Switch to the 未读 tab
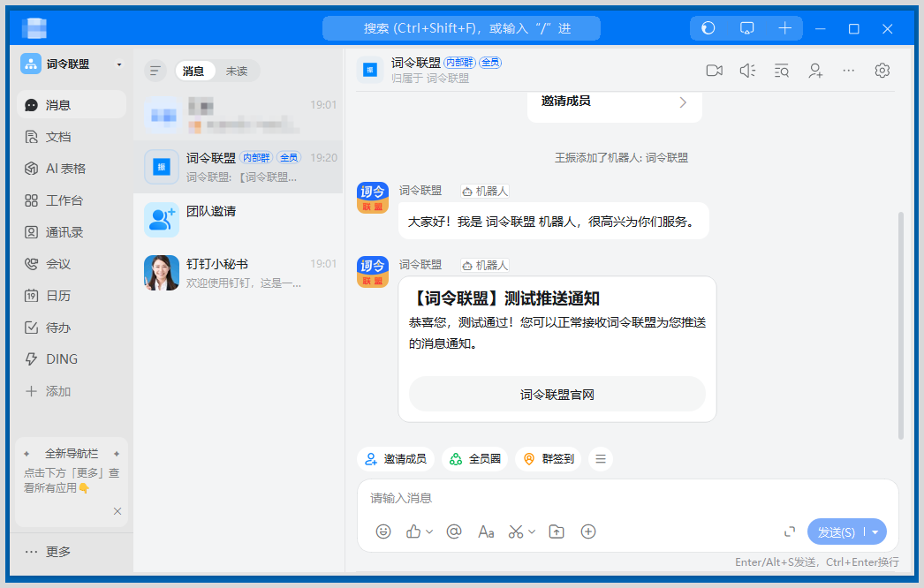924x588 pixels. [237, 71]
